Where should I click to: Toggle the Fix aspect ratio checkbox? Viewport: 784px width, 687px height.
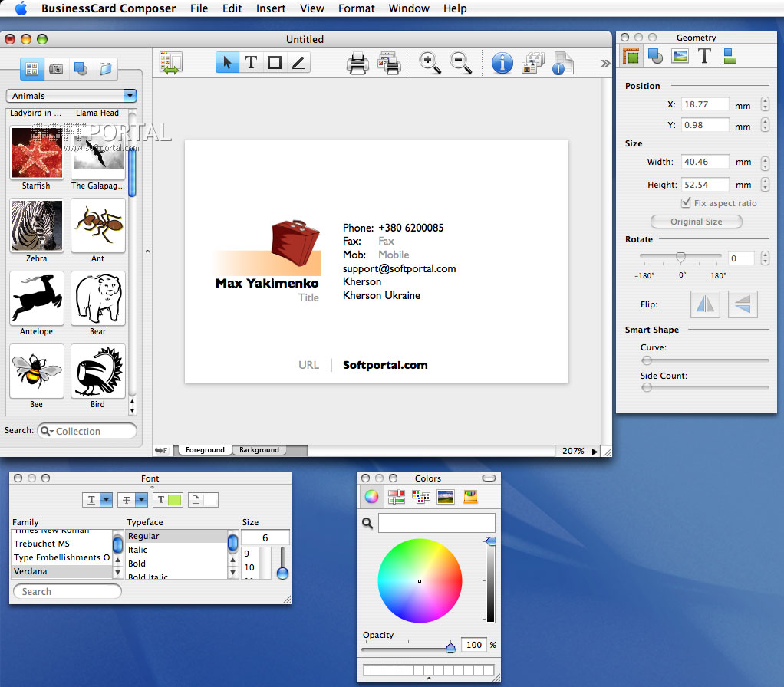click(x=687, y=203)
